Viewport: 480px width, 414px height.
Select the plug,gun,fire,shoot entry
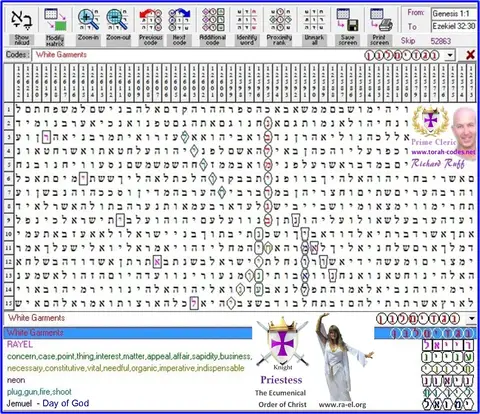(x=39, y=392)
